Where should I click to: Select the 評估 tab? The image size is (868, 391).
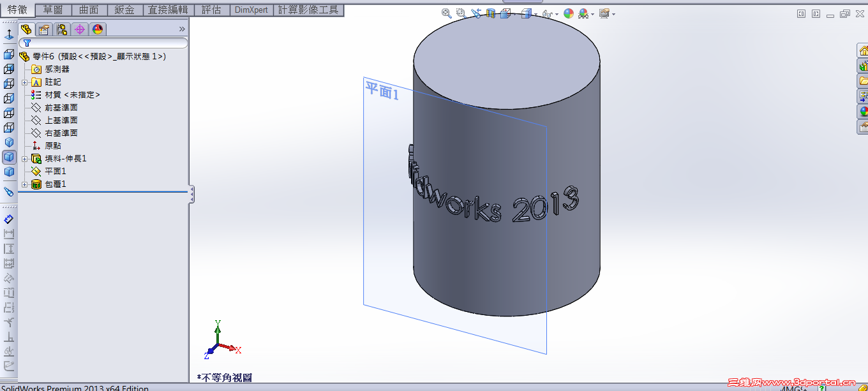click(x=211, y=10)
